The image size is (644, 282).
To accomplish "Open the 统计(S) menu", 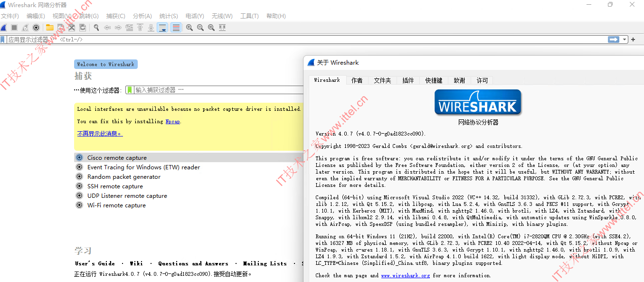I will [x=169, y=16].
